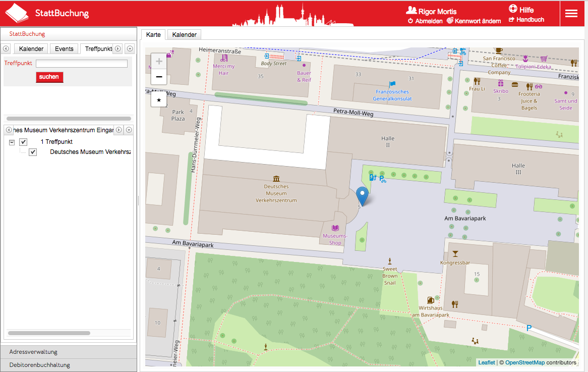Click the star button on map
This screenshot has width=588, height=372.
(159, 100)
